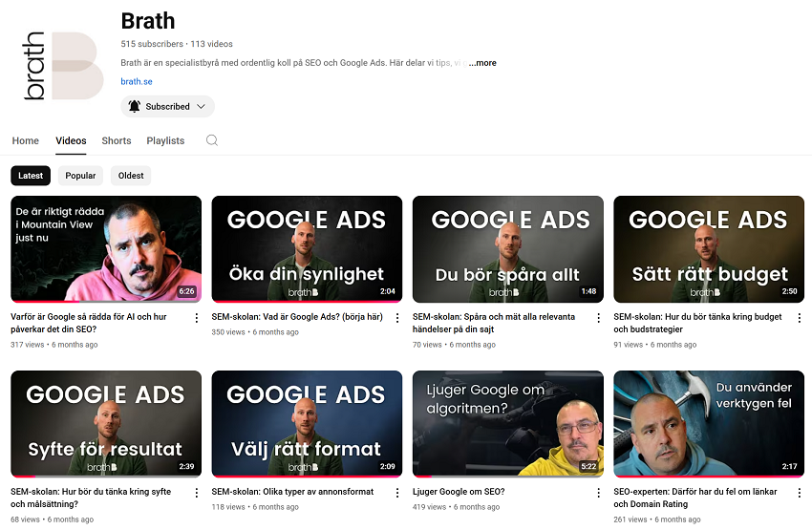Open three-dot menu for 'Vad är Google Ads?' video
812x530 pixels.
coord(397,318)
